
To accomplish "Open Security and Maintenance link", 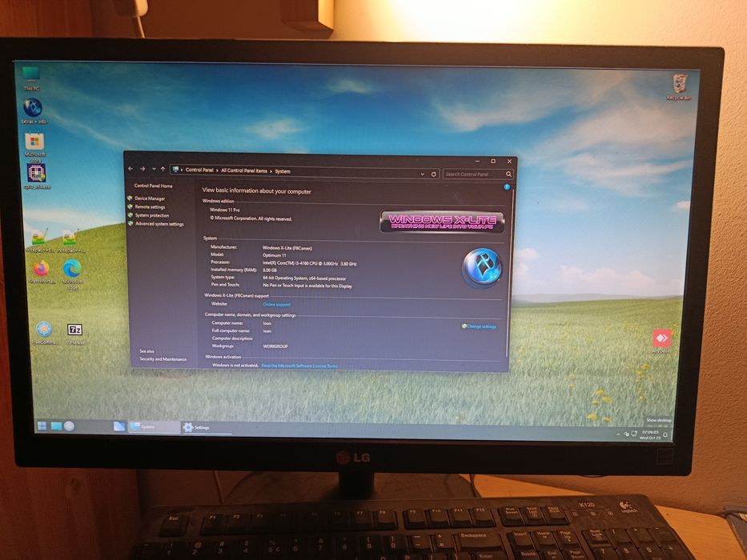I will [x=163, y=359].
